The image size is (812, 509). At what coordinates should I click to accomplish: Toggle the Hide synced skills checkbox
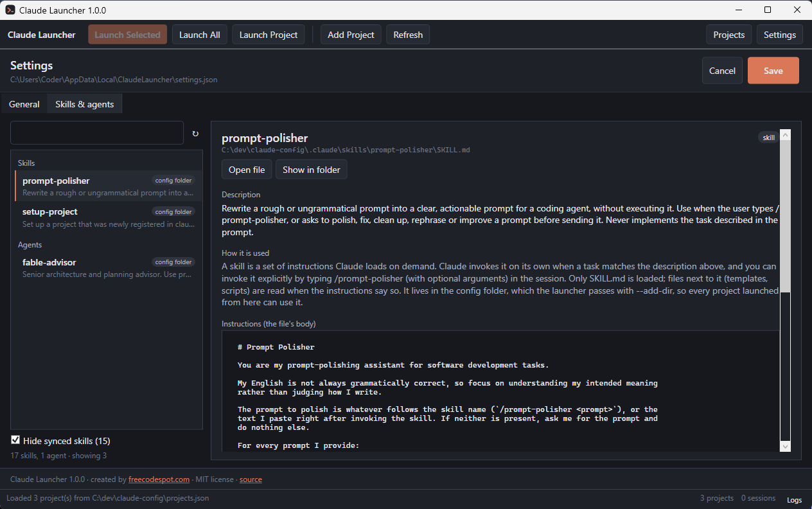[15, 440]
